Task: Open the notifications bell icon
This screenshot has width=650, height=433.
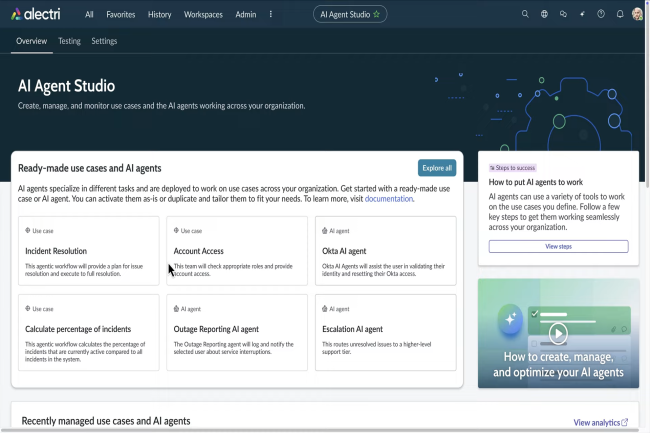Action: tap(620, 15)
